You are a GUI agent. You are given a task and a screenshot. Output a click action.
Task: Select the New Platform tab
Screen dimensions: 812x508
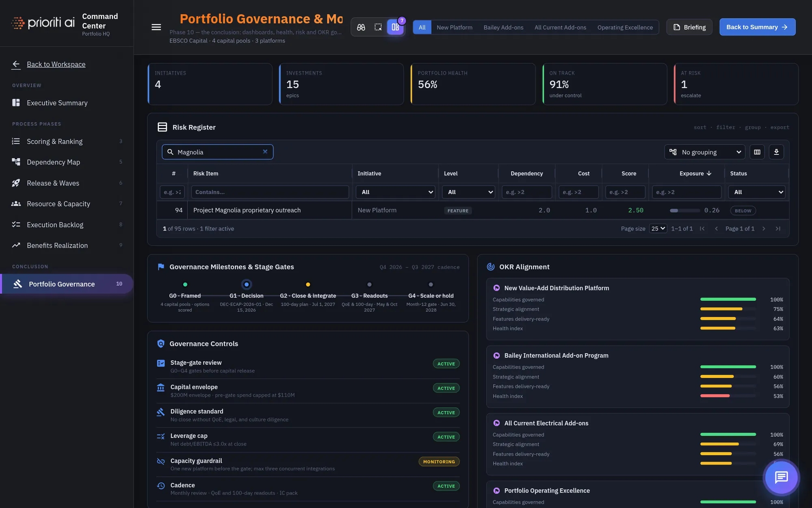coord(454,27)
